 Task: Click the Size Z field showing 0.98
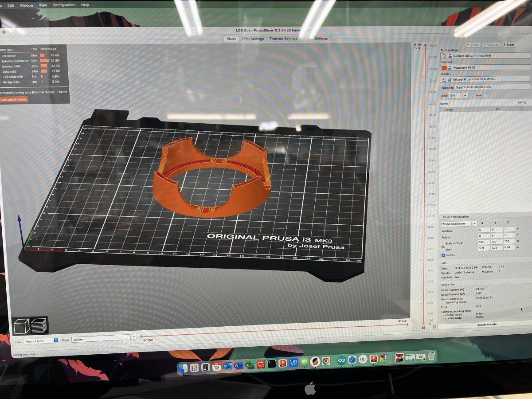[509, 248]
